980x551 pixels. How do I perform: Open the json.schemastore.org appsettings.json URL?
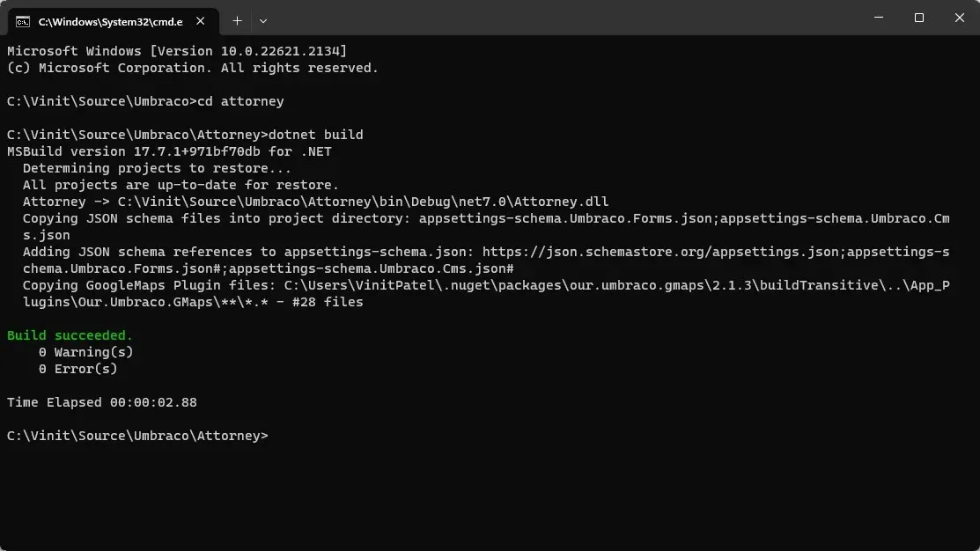point(660,252)
